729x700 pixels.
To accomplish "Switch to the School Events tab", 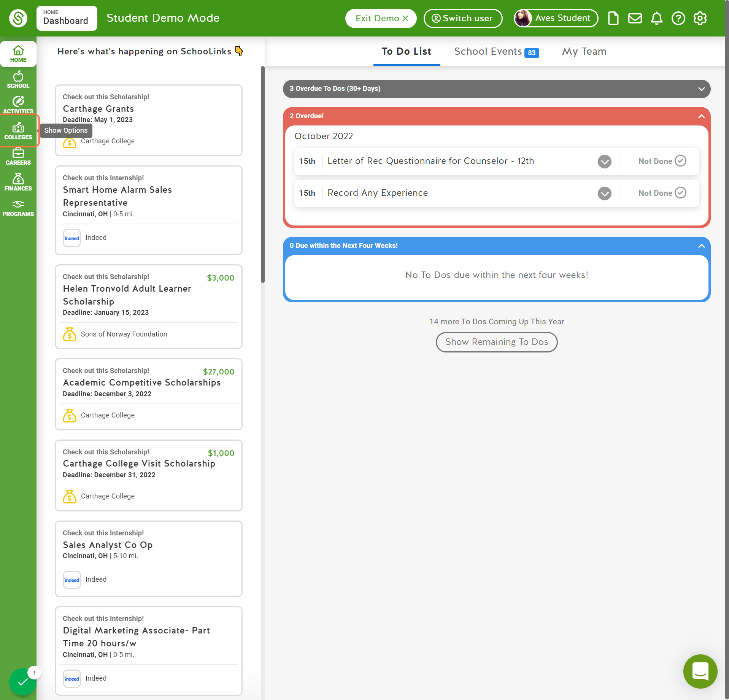I will point(496,51).
